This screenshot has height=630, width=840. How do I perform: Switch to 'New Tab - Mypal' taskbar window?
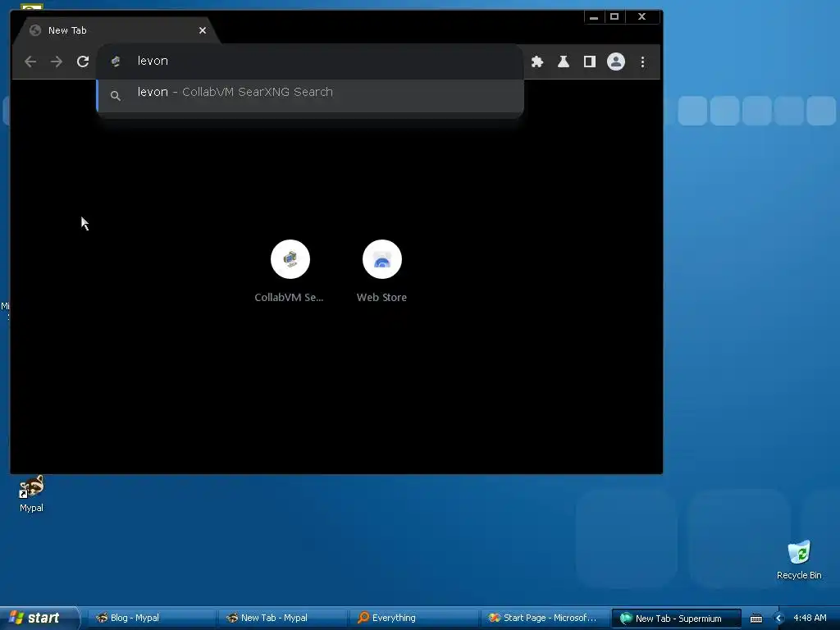(282, 619)
